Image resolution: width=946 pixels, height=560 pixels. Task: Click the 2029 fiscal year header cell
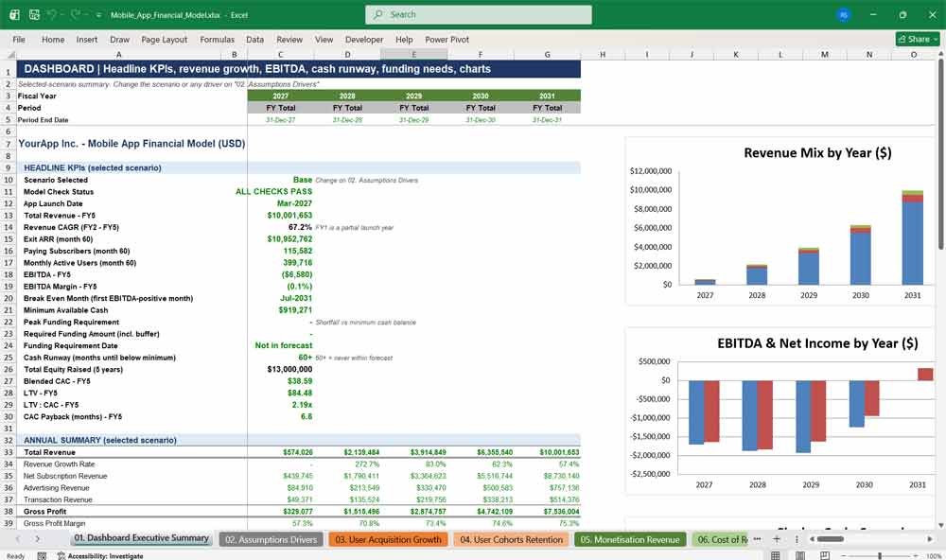click(x=414, y=96)
